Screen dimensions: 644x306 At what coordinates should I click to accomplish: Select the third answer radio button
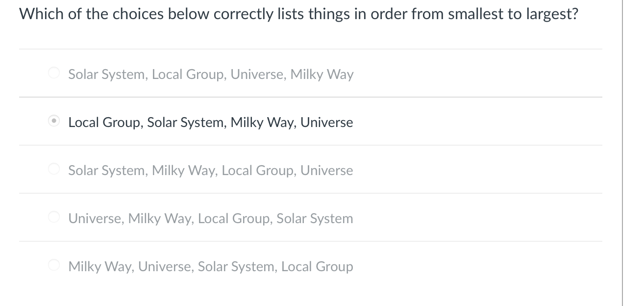coord(53,168)
